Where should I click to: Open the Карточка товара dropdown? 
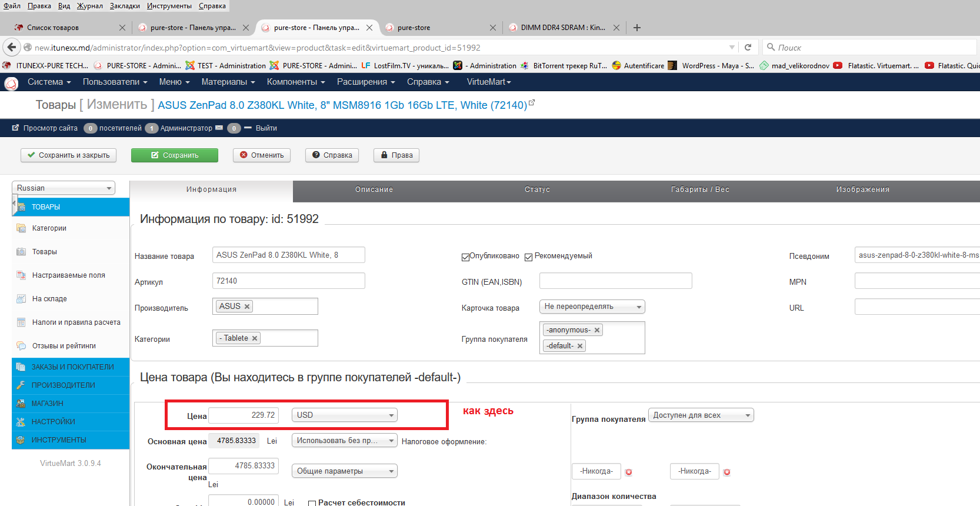point(592,307)
